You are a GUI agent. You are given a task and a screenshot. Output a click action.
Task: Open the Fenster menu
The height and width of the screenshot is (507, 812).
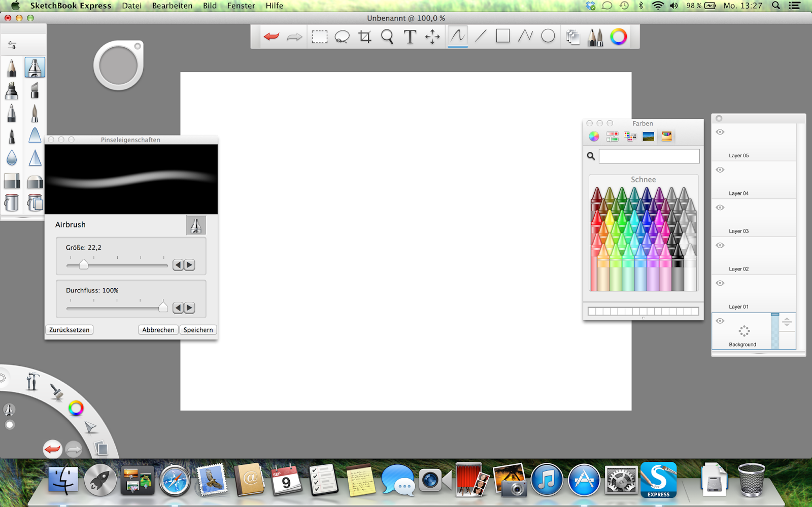[241, 6]
